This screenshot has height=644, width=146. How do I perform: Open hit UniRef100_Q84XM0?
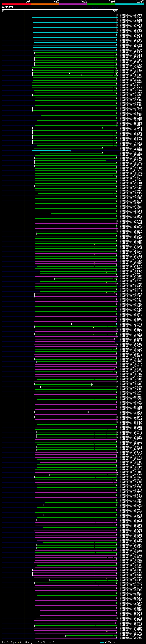point(131,103)
